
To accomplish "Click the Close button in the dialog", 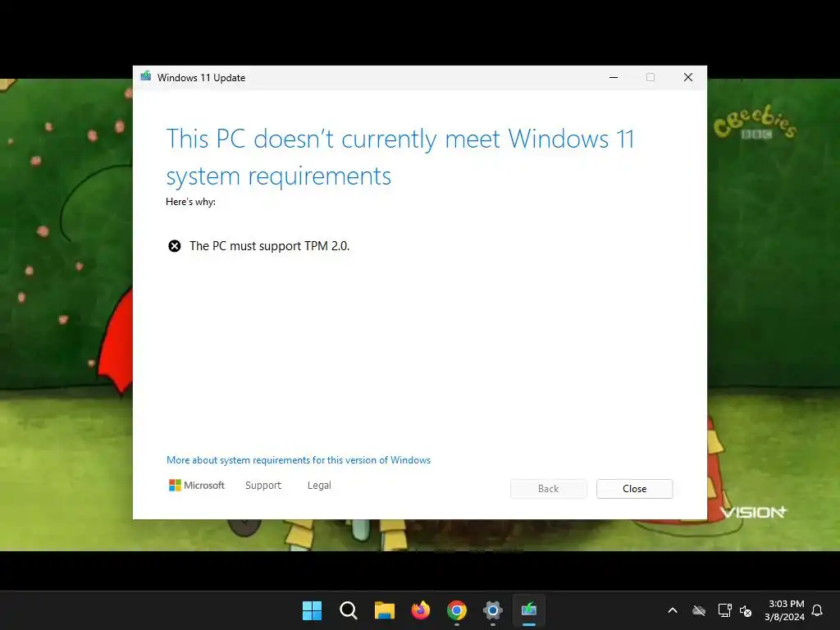I will [x=634, y=489].
